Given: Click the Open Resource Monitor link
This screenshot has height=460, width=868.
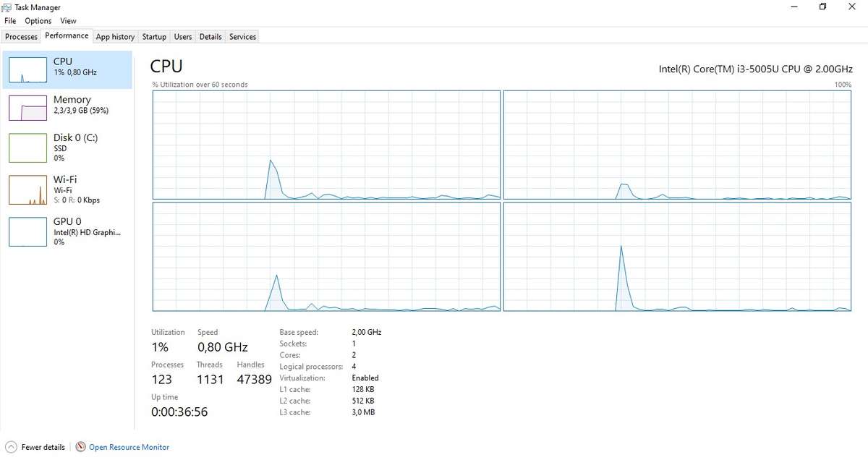Looking at the screenshot, I should pyautogui.click(x=129, y=447).
